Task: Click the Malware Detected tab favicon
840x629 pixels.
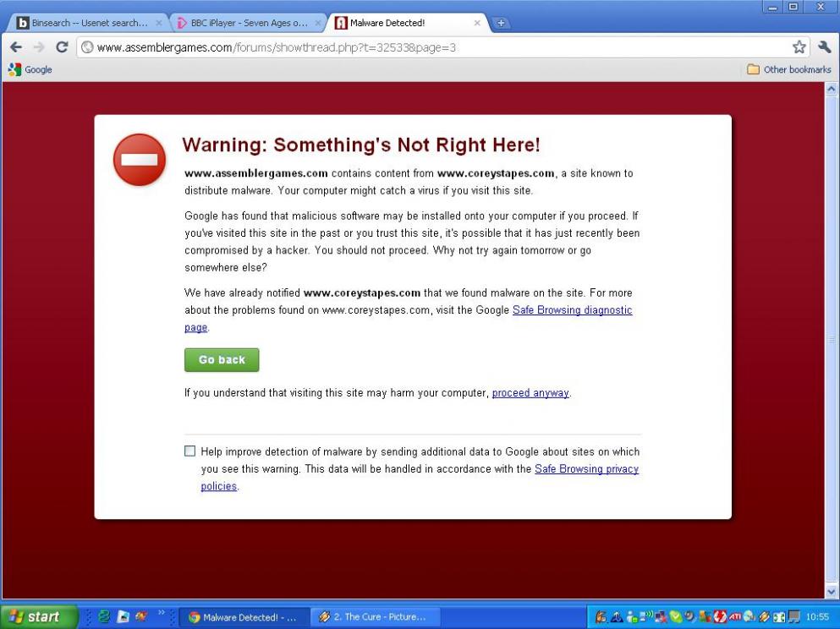Action: click(341, 23)
